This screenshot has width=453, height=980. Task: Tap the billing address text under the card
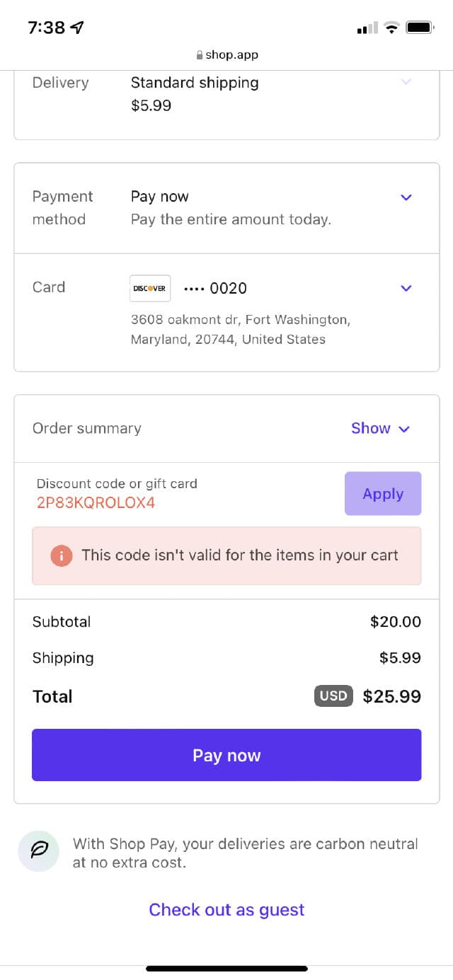tap(240, 330)
